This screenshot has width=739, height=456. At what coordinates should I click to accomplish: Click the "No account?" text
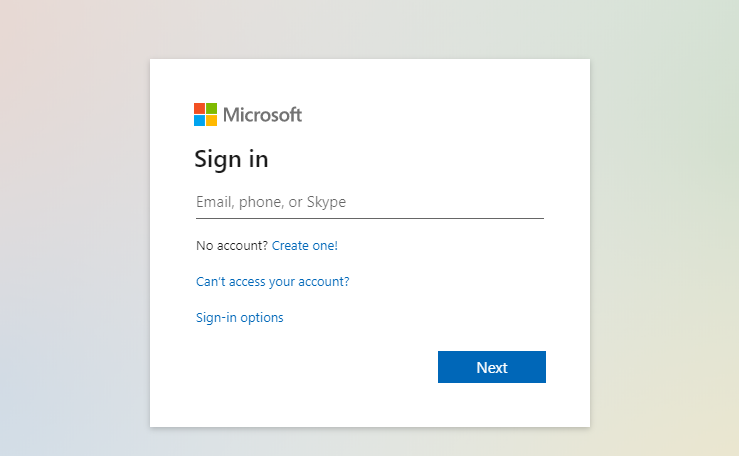[232, 245]
